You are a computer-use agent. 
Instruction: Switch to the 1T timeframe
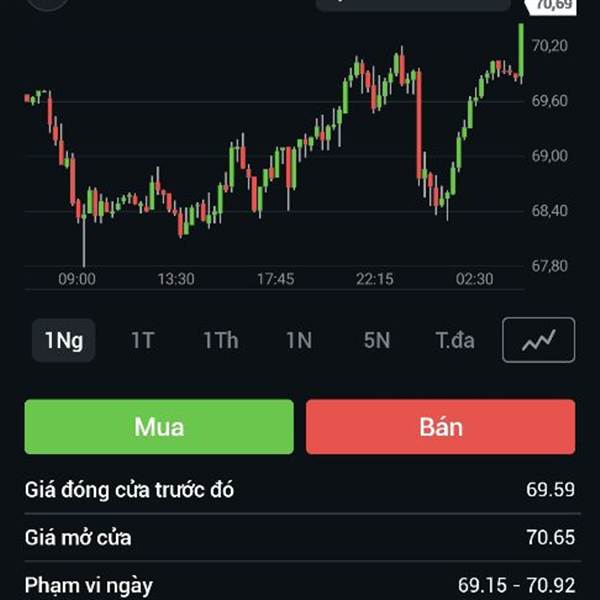(142, 340)
